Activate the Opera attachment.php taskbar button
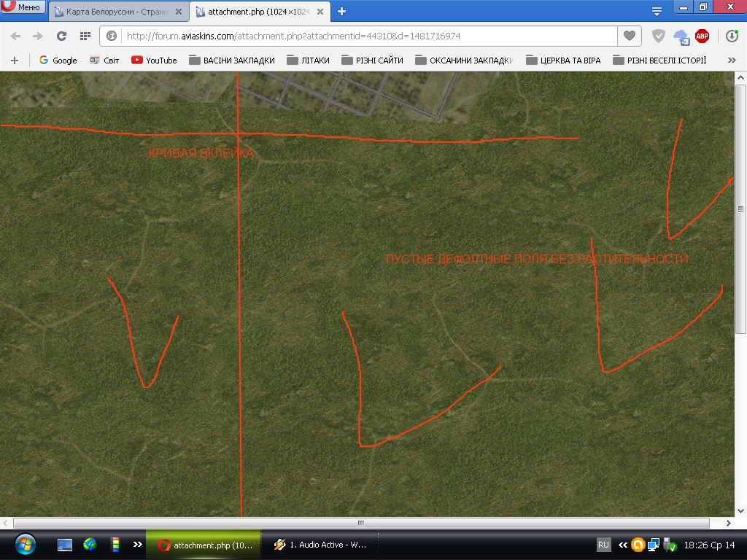747x560 pixels. (x=204, y=545)
